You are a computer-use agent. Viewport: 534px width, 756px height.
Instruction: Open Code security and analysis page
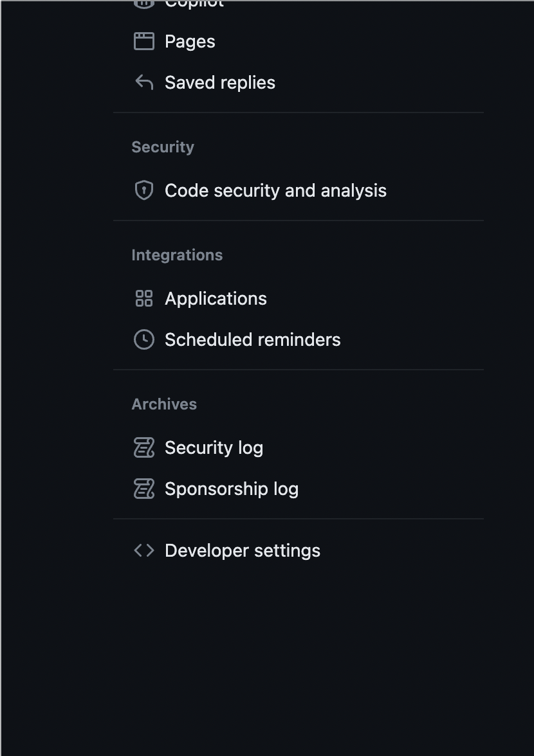tap(275, 191)
